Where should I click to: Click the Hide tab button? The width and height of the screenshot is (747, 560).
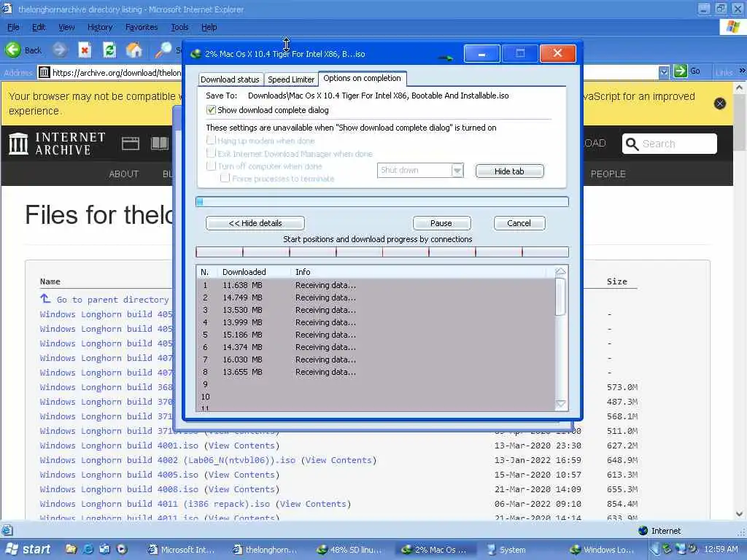click(x=509, y=171)
